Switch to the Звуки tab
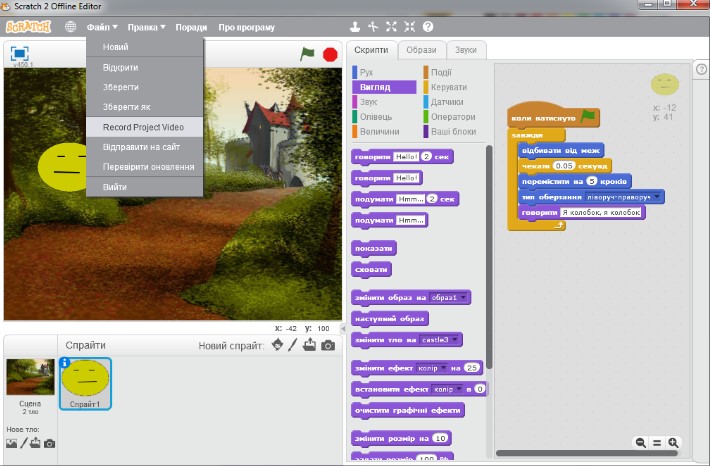 466,50
